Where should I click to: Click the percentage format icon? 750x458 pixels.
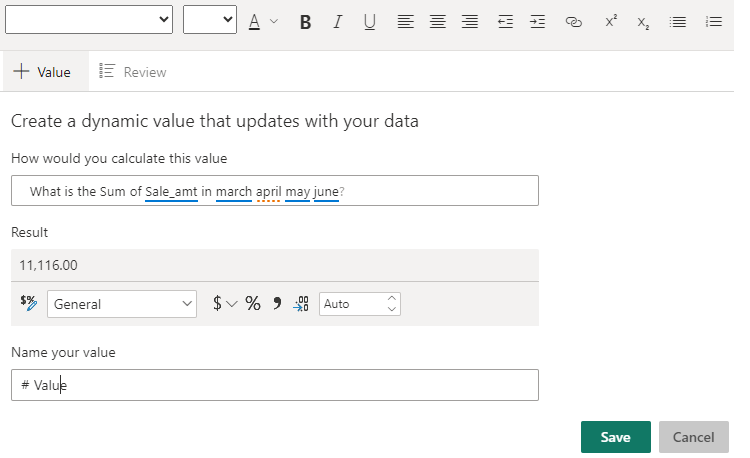click(x=253, y=303)
